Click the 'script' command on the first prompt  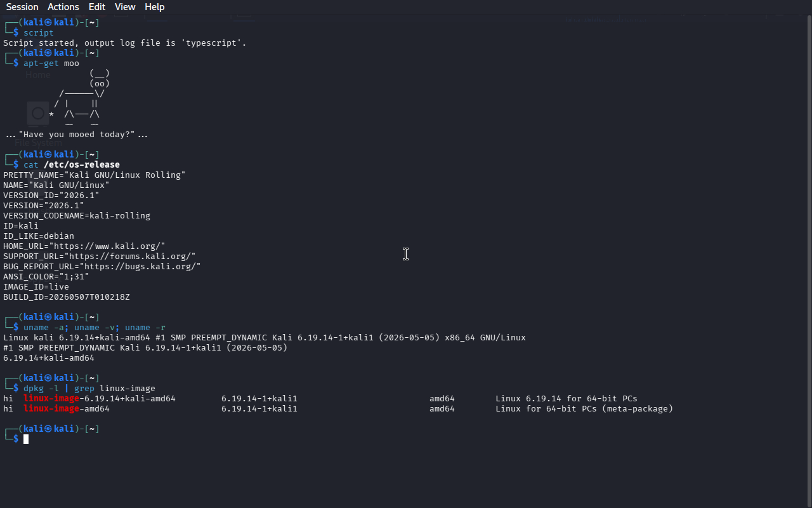click(x=39, y=33)
